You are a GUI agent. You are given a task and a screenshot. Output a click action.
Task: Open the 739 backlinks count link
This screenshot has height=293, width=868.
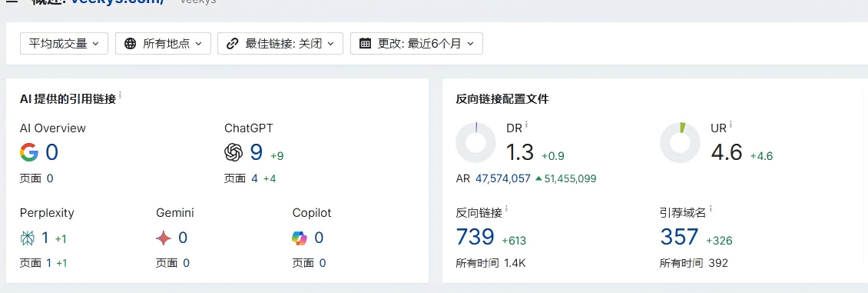coord(475,237)
